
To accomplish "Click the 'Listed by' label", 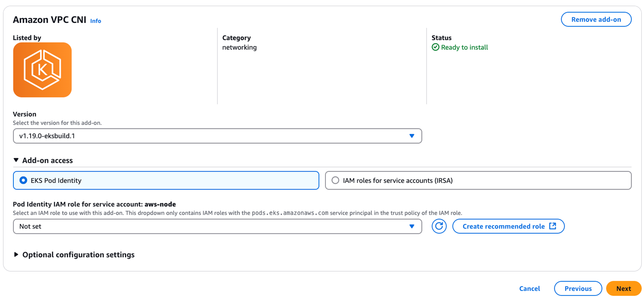I will [27, 38].
